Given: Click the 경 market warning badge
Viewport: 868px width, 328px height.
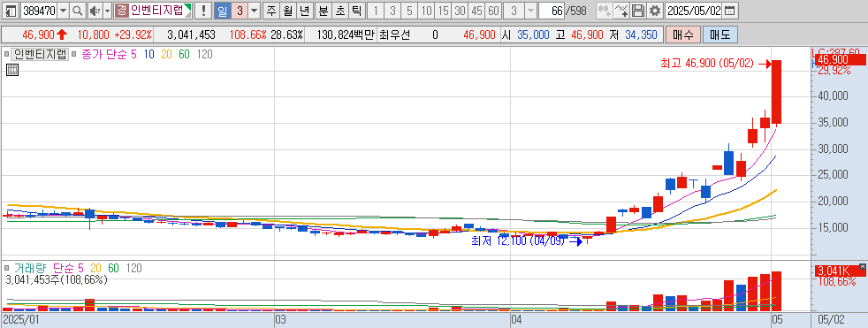Looking at the screenshot, I should [121, 10].
